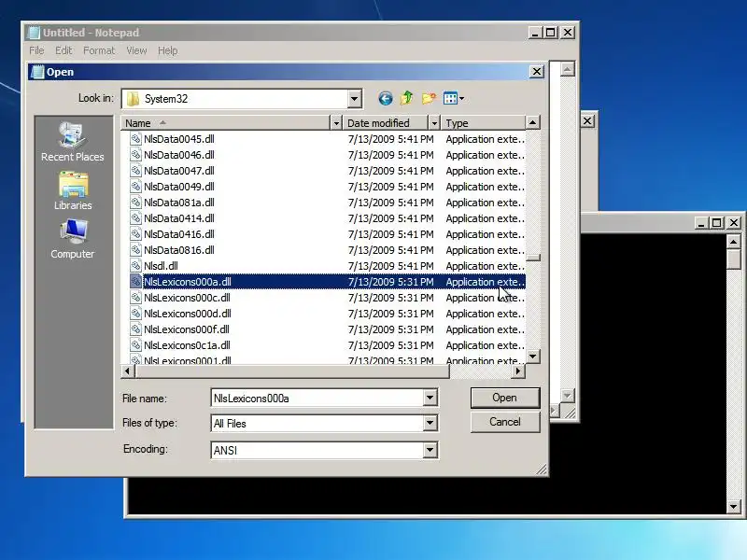The width and height of the screenshot is (747, 560).
Task: Click the Cancel button
Action: [505, 422]
